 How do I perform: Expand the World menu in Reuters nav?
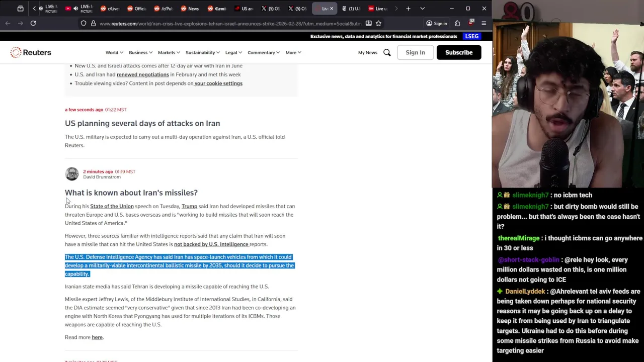114,52
